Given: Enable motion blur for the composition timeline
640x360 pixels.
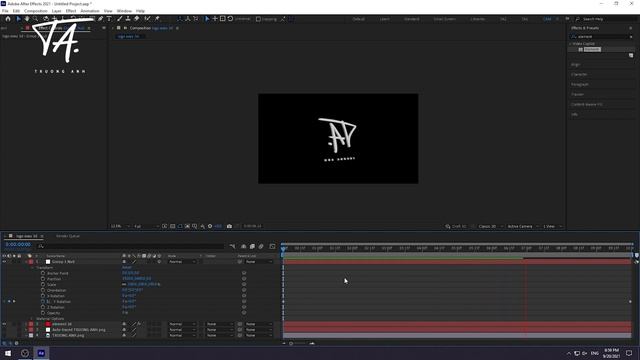Looking at the screenshot, I should coord(261,246).
